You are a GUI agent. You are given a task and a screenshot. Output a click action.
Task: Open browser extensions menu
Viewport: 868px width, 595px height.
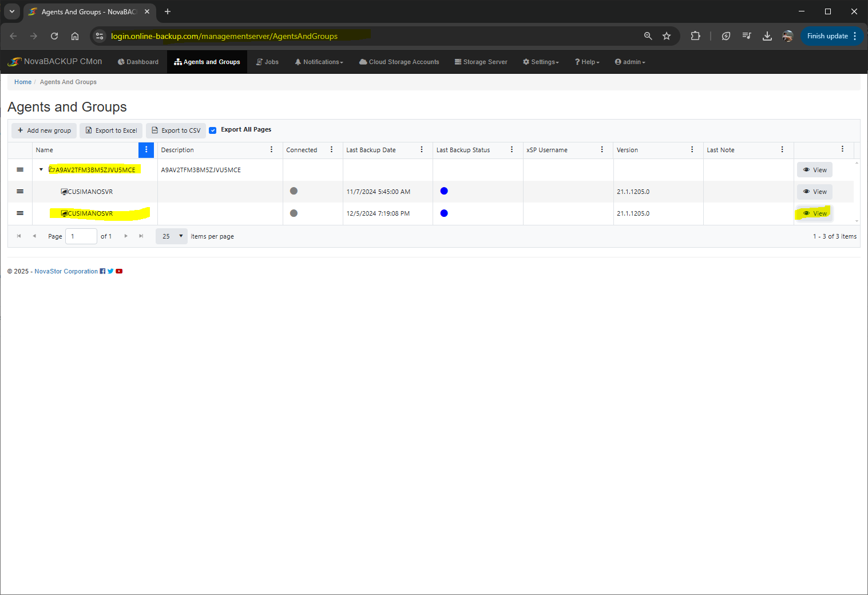point(695,36)
